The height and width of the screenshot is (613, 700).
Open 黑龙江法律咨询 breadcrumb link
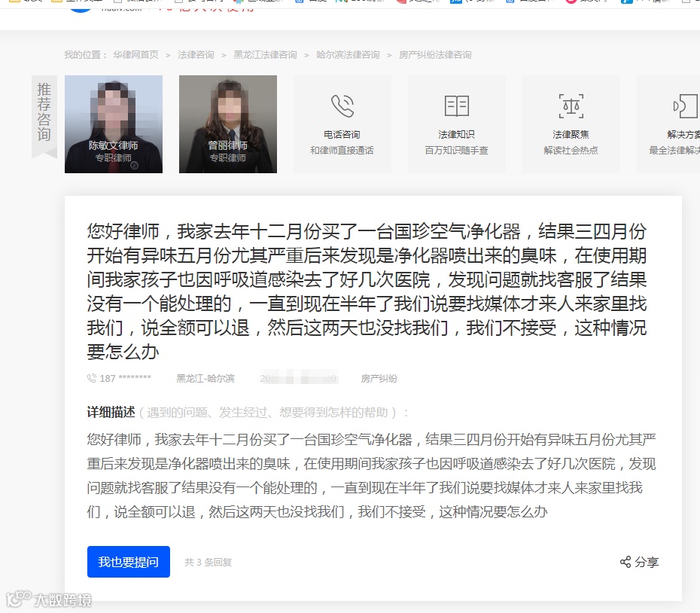click(x=265, y=54)
